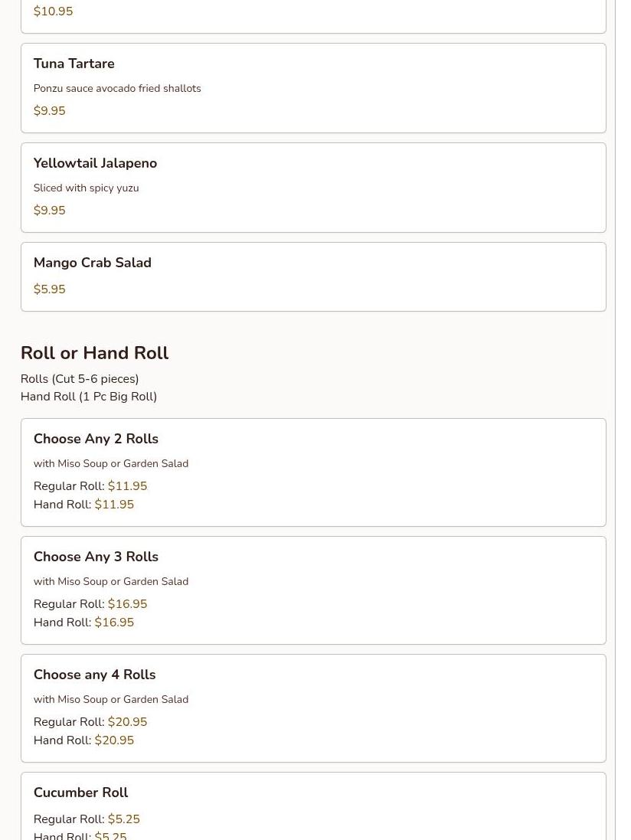
Task: Open the Cucumber Roll item
Action: pyautogui.click(x=313, y=806)
